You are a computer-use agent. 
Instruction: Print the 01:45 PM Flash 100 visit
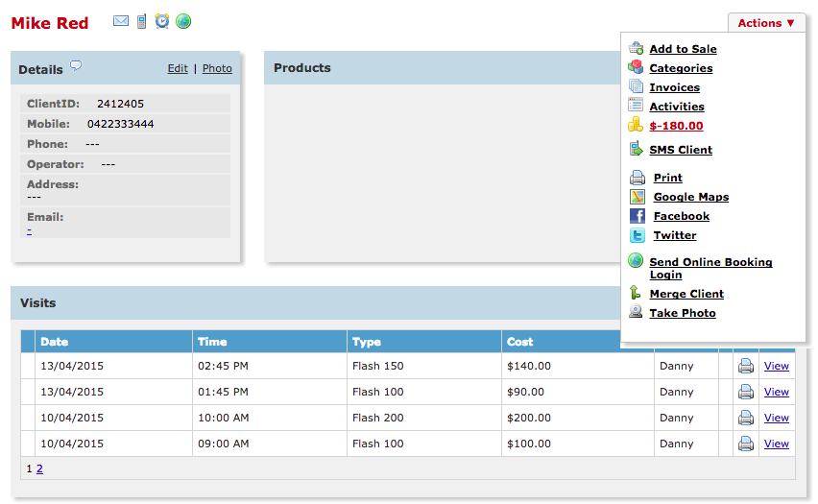tap(746, 392)
